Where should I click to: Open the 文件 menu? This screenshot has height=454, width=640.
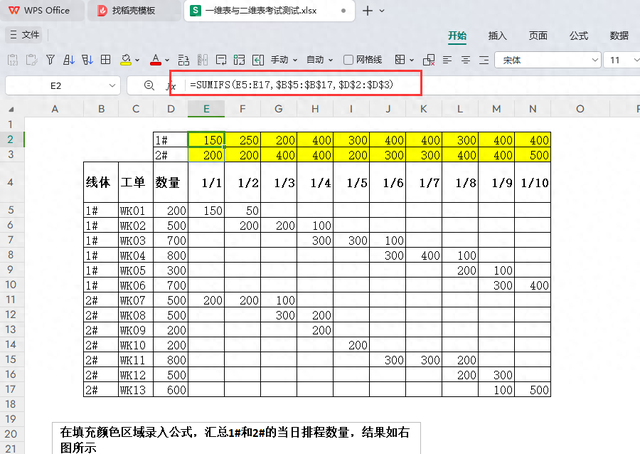point(24,35)
